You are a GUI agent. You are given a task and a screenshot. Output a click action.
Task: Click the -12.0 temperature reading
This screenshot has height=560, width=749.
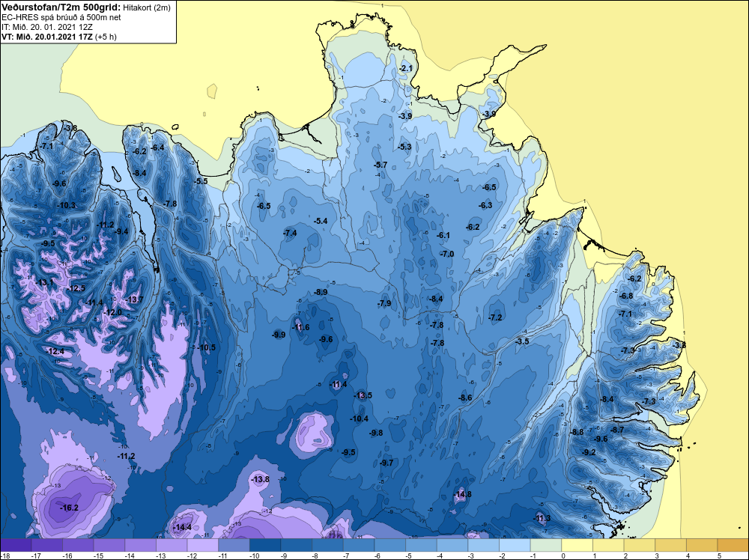point(113,312)
